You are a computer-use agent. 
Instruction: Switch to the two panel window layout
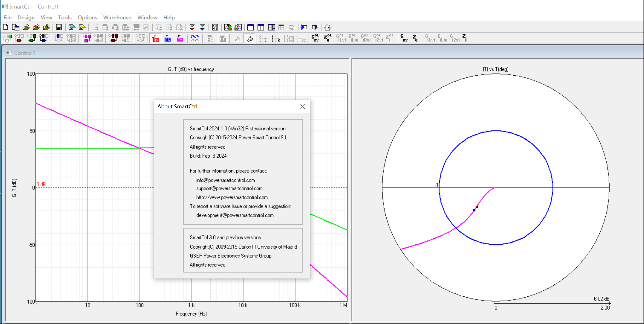click(261, 27)
